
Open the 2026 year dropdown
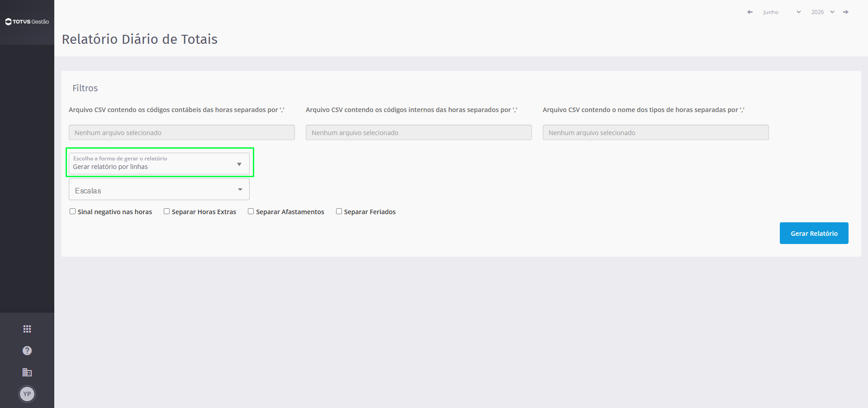tap(822, 12)
